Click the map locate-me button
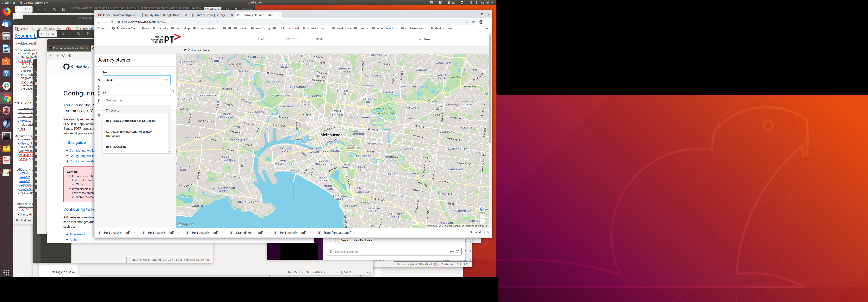868x302 pixels. pos(482,209)
